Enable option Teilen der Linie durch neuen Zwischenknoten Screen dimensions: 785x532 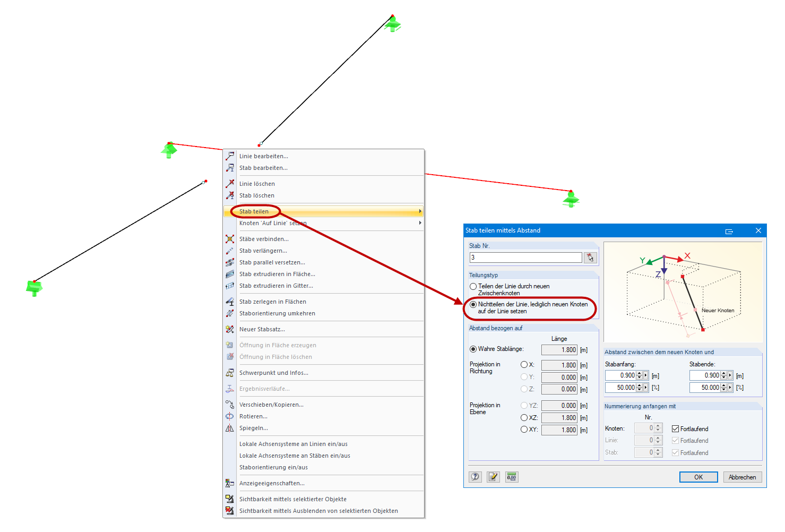473,286
